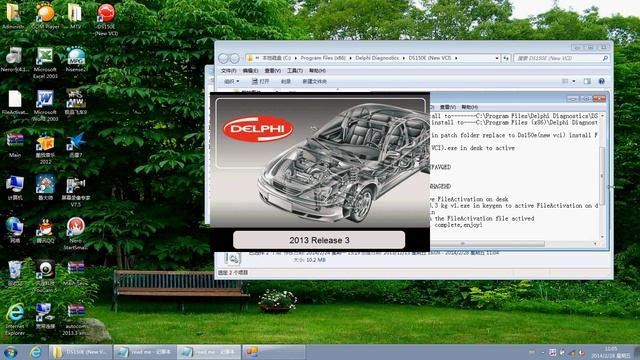The image size is (640, 360).
Task: Open the Explorer File menu
Action: (229, 71)
